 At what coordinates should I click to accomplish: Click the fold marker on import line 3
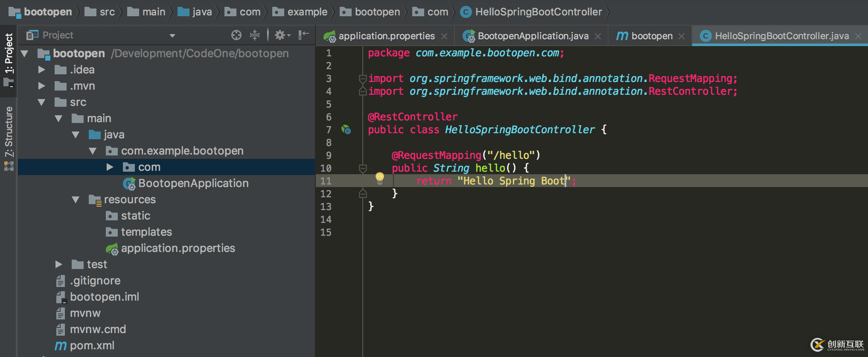(363, 79)
